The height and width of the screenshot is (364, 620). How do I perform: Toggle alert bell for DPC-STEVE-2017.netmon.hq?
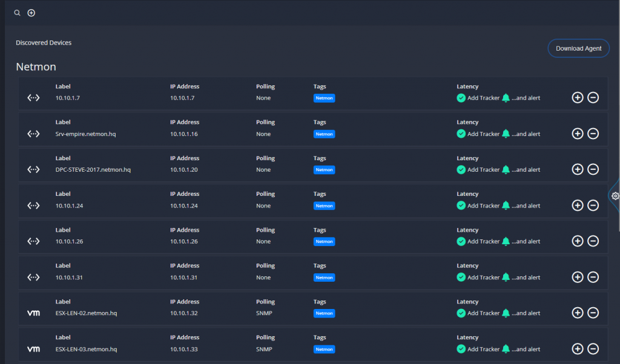pyautogui.click(x=506, y=170)
